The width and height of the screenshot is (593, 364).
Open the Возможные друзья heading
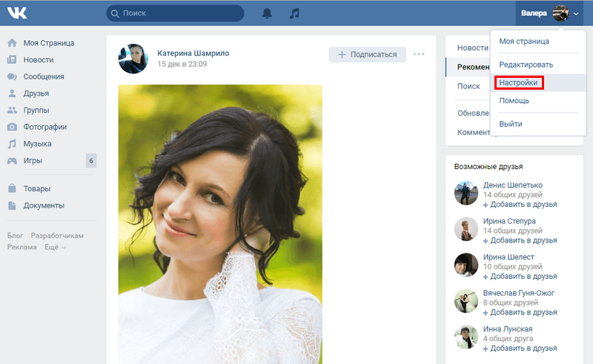[488, 167]
